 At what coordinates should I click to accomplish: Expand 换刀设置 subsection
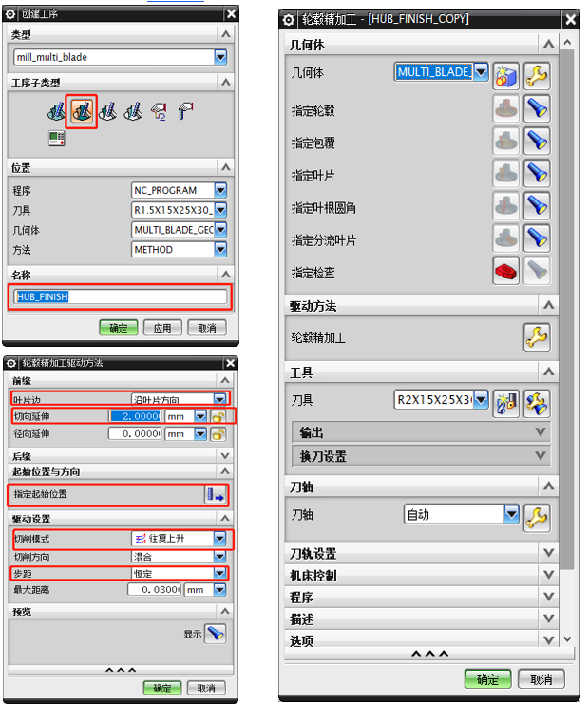(541, 456)
